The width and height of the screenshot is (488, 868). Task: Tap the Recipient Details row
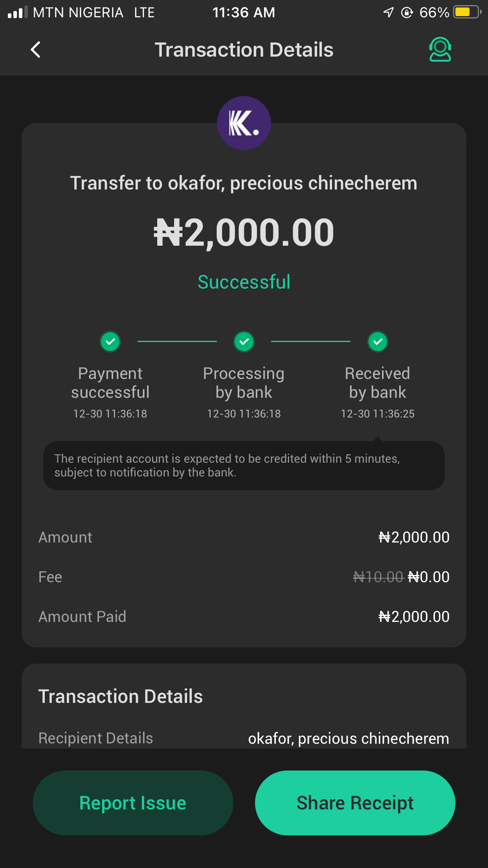pos(244,738)
